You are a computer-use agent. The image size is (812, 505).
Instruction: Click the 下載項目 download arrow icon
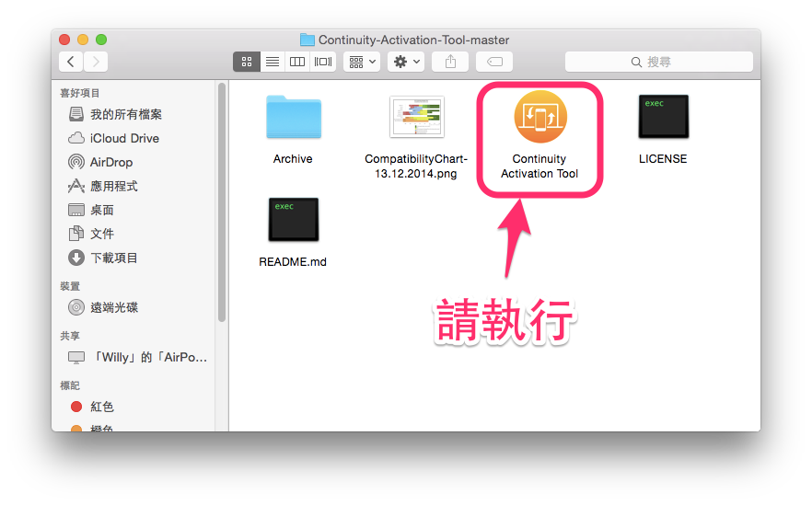pos(76,258)
